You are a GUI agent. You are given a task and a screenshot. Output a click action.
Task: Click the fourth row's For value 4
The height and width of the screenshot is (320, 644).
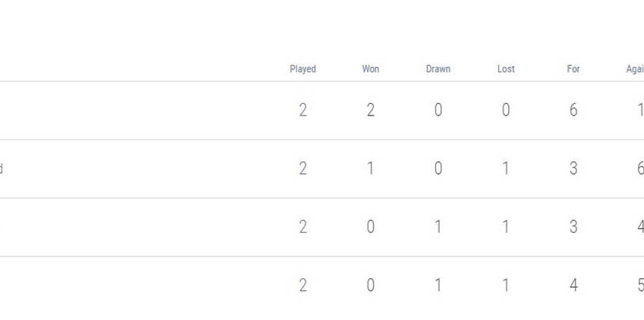coord(573,285)
